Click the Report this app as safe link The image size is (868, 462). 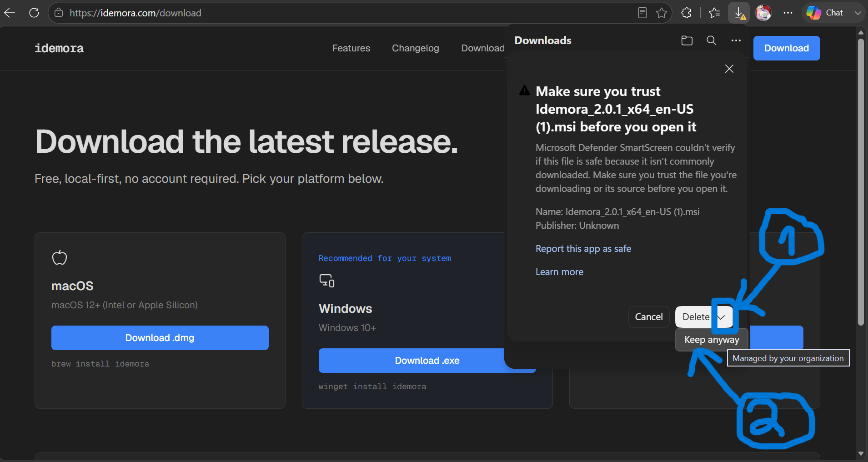[x=583, y=249]
